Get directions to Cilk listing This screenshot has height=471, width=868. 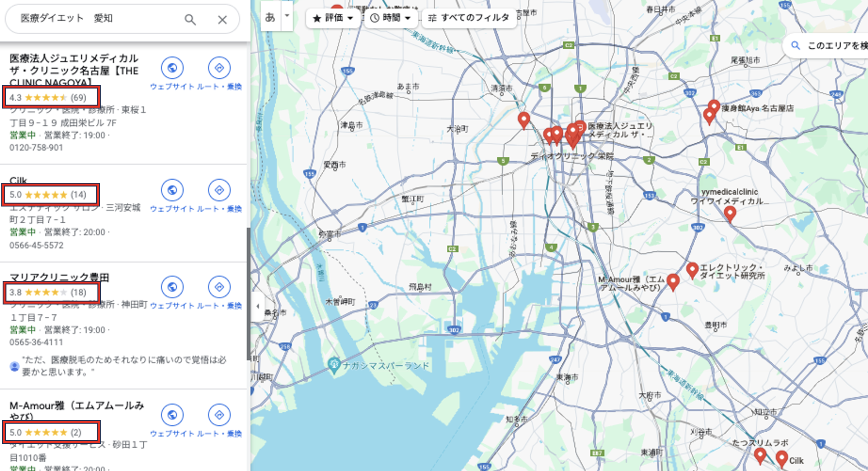coord(219,190)
